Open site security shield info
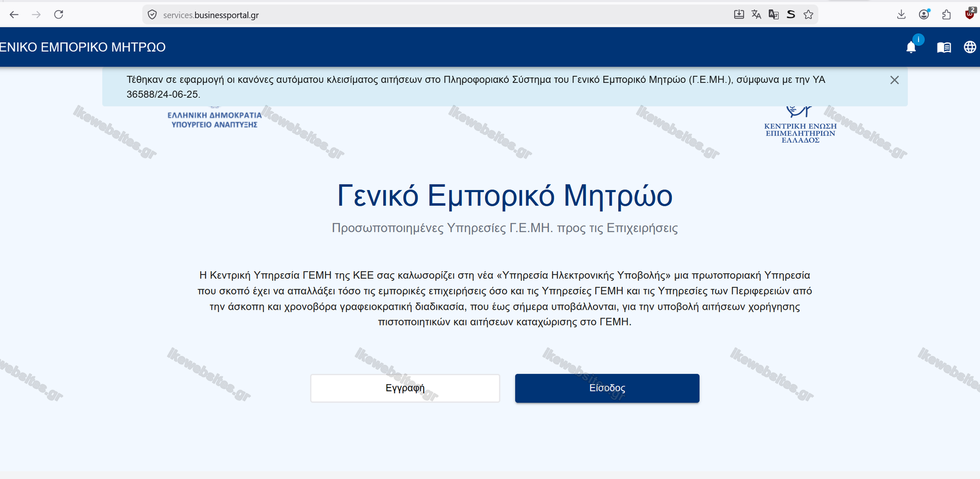 pyautogui.click(x=152, y=15)
